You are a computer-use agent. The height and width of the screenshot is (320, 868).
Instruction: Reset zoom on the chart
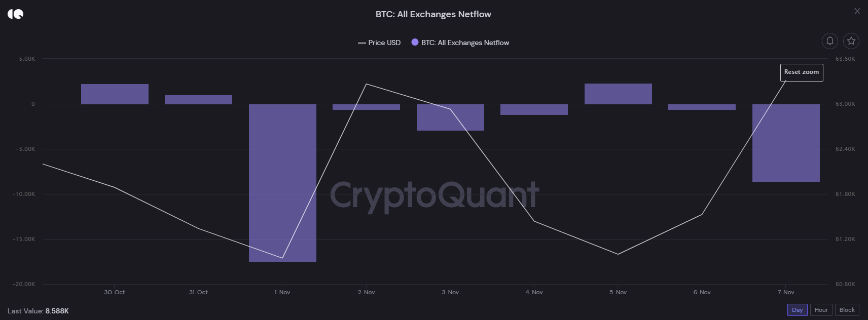click(802, 72)
